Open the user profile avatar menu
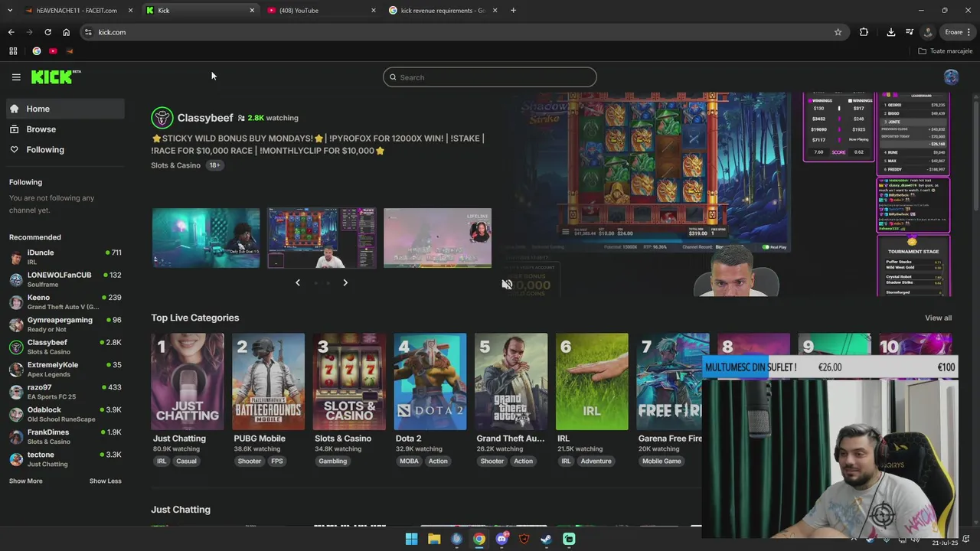 951,77
